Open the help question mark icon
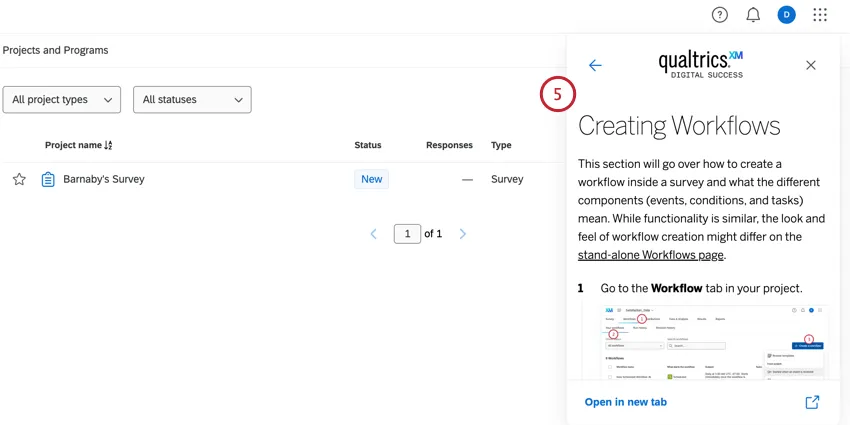The width and height of the screenshot is (850, 425). pyautogui.click(x=720, y=15)
